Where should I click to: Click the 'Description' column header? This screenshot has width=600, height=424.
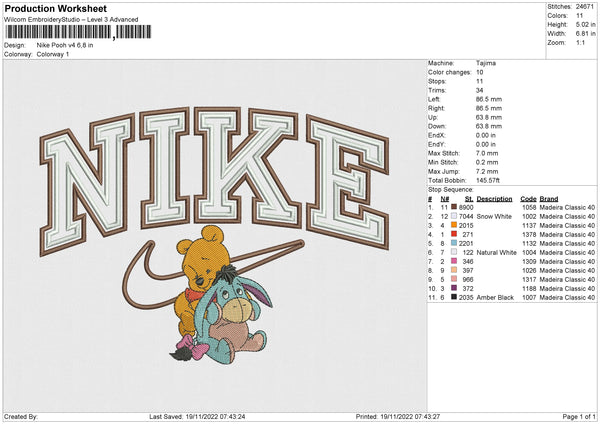(x=494, y=199)
